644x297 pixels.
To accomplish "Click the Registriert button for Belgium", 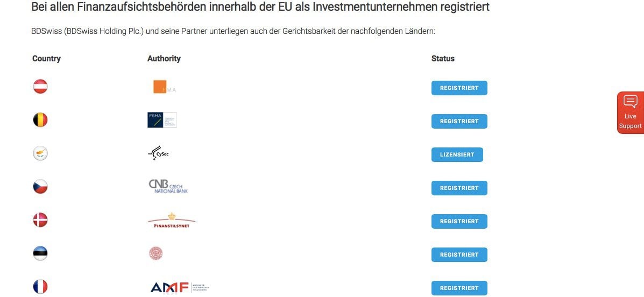I will click(x=459, y=121).
